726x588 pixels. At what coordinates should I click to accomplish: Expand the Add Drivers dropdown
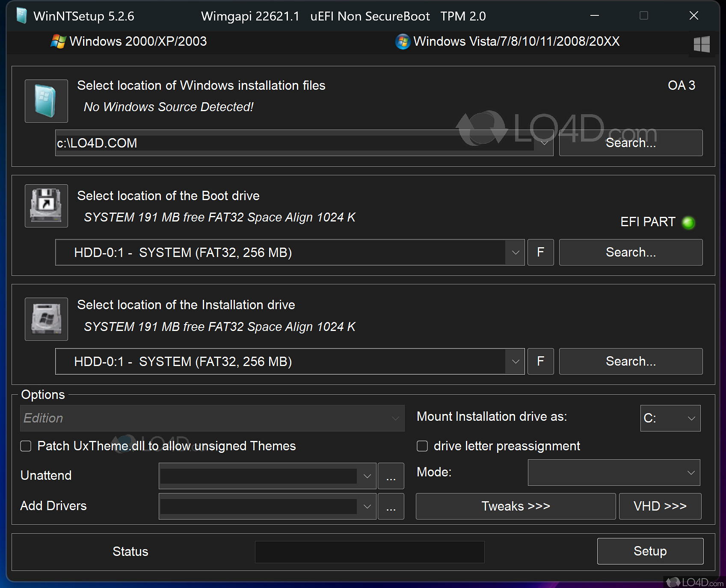coord(367,506)
